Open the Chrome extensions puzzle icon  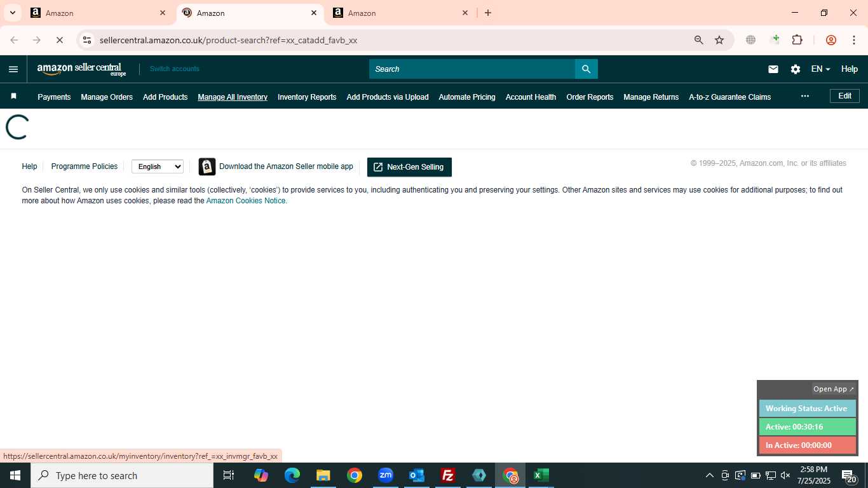click(x=797, y=40)
